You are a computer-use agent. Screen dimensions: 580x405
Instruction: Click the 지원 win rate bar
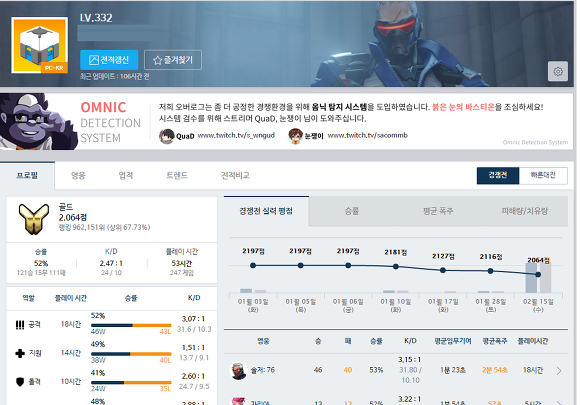[x=131, y=354]
